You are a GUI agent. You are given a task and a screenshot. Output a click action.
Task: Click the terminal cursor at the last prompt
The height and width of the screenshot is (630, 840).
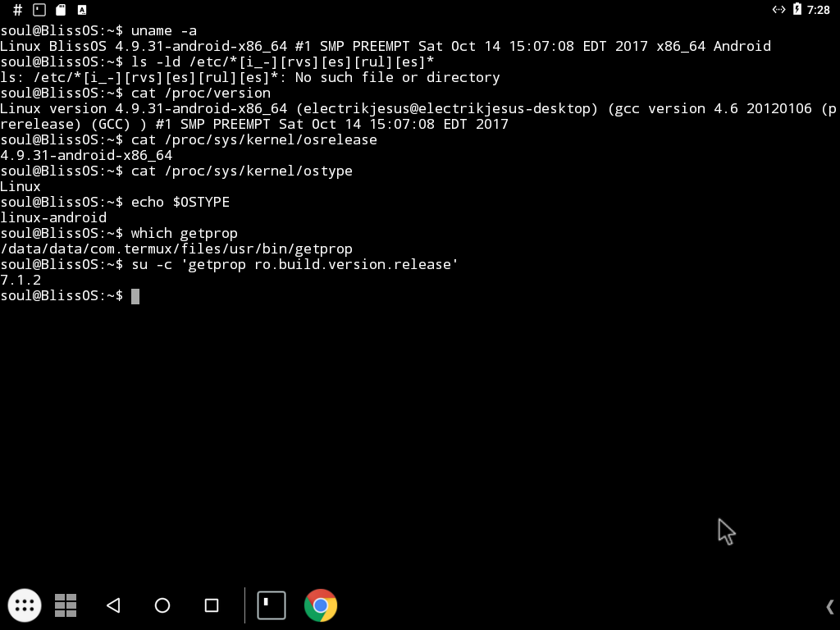pos(135,296)
